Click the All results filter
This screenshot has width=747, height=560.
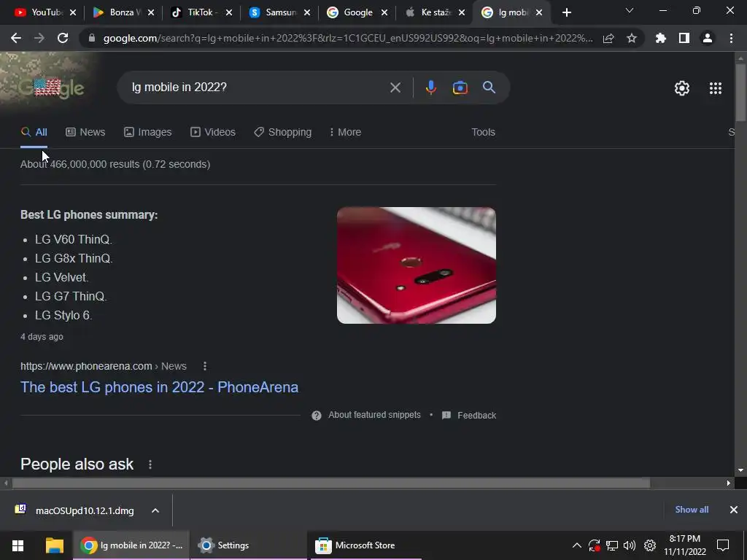34,133
